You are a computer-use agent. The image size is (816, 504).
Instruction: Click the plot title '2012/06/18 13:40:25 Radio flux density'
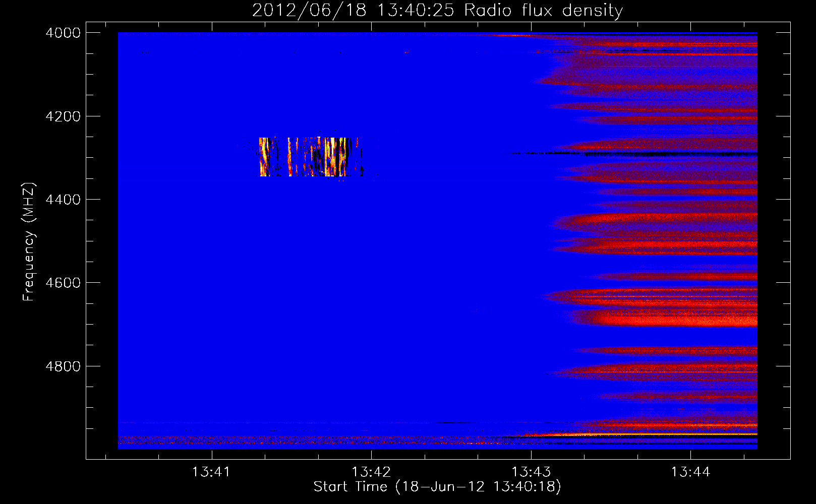click(437, 10)
